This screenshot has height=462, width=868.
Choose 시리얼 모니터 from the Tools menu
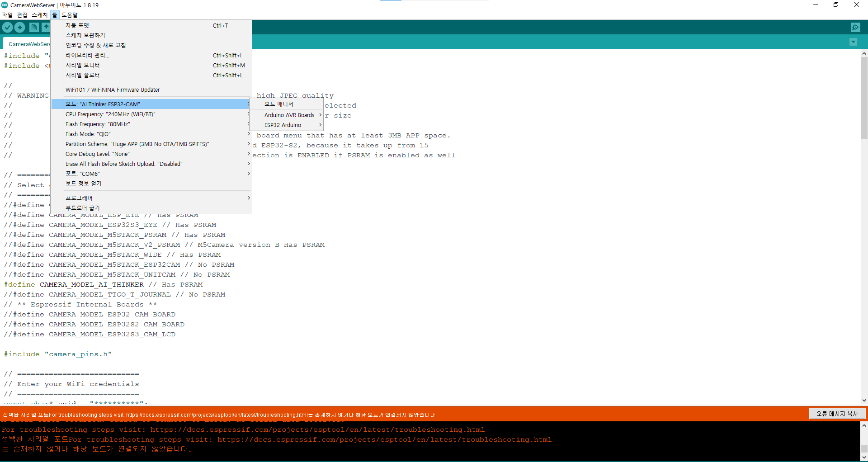point(82,66)
